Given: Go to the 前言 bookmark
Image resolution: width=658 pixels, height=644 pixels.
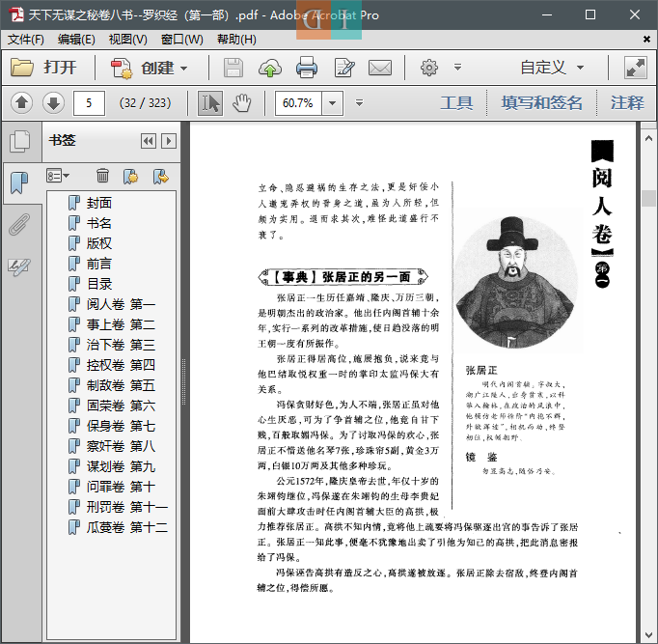Looking at the screenshot, I should click(x=99, y=264).
